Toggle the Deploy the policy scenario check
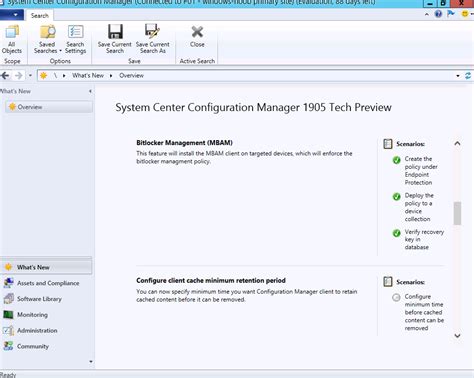 tap(396, 197)
